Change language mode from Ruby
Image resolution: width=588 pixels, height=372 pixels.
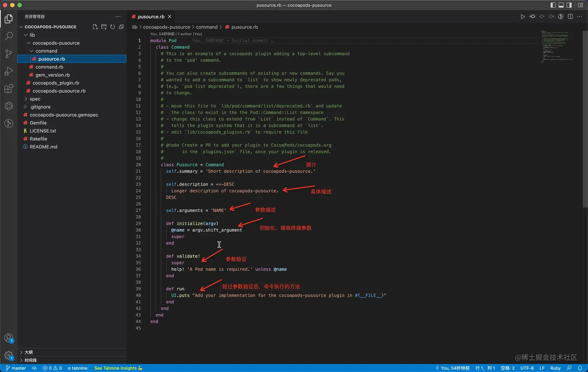555,368
